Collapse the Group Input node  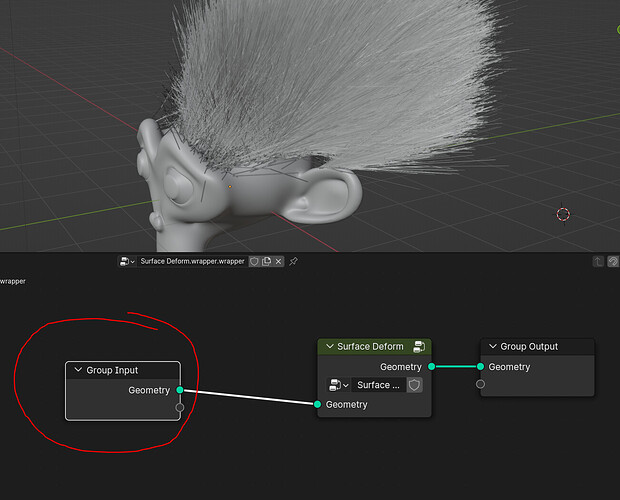(78, 370)
